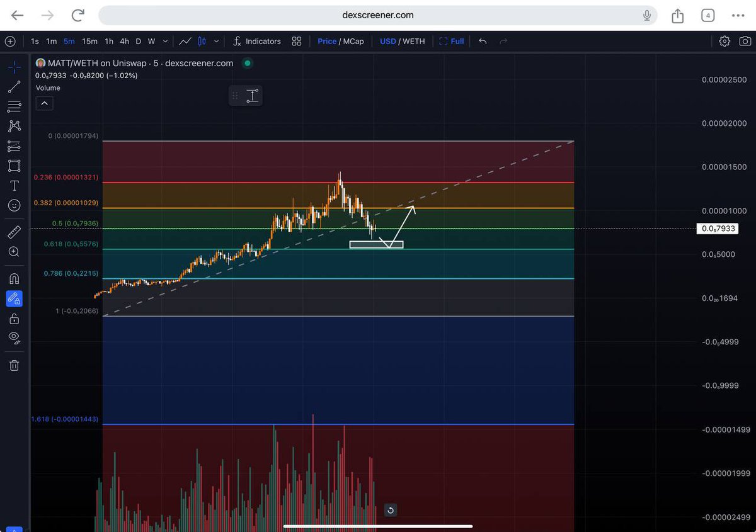
Task: Focus the dexscreener.com address bar
Action: (x=378, y=15)
